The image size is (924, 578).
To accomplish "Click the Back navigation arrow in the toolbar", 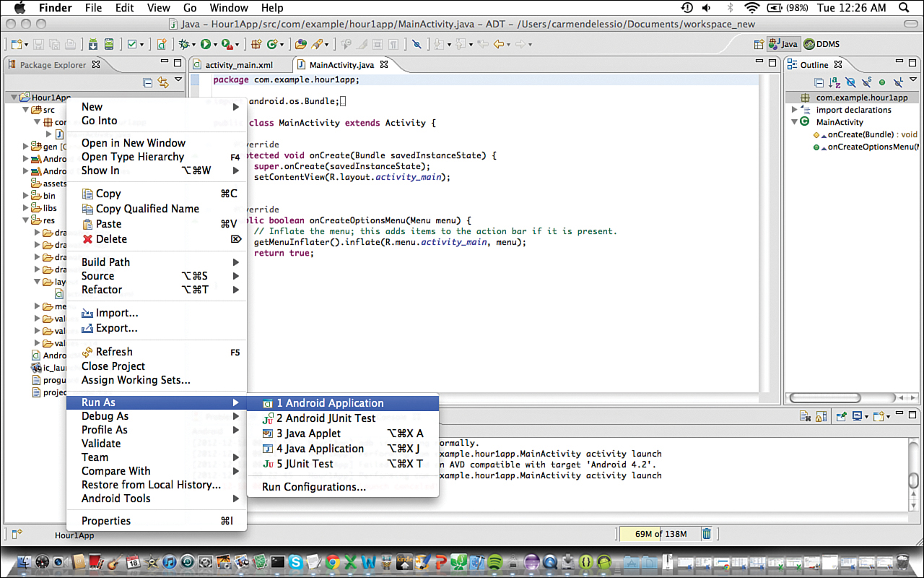I will (x=498, y=44).
